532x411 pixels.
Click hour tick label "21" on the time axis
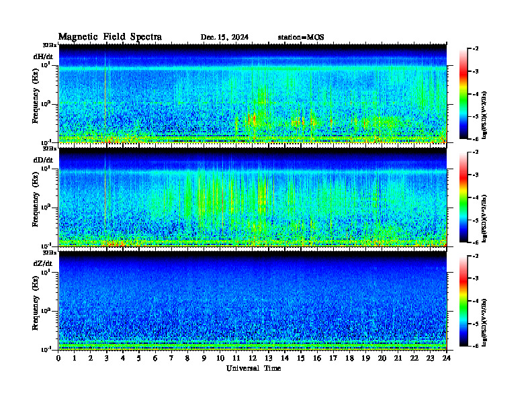[398, 358]
